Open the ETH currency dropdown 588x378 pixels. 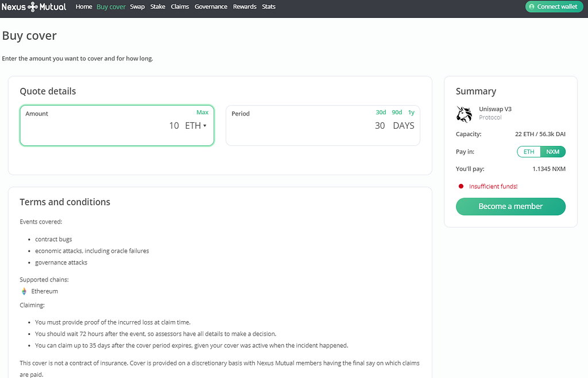196,126
